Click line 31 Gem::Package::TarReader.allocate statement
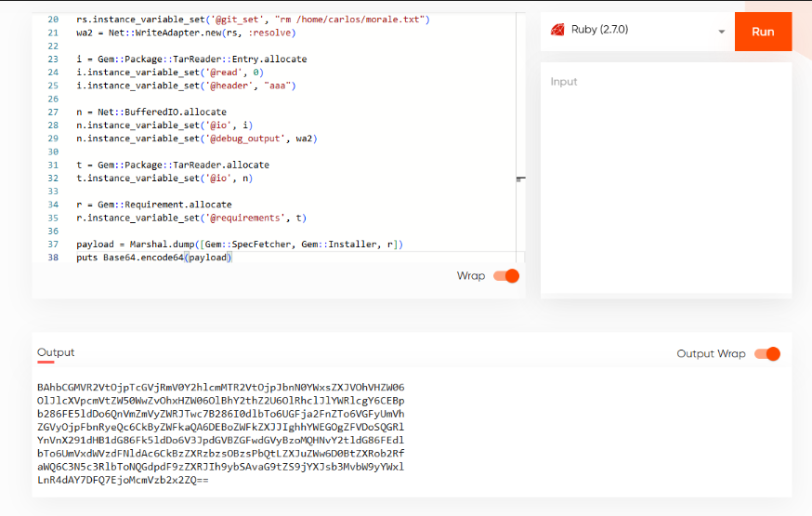This screenshot has height=516, width=812. (173, 165)
